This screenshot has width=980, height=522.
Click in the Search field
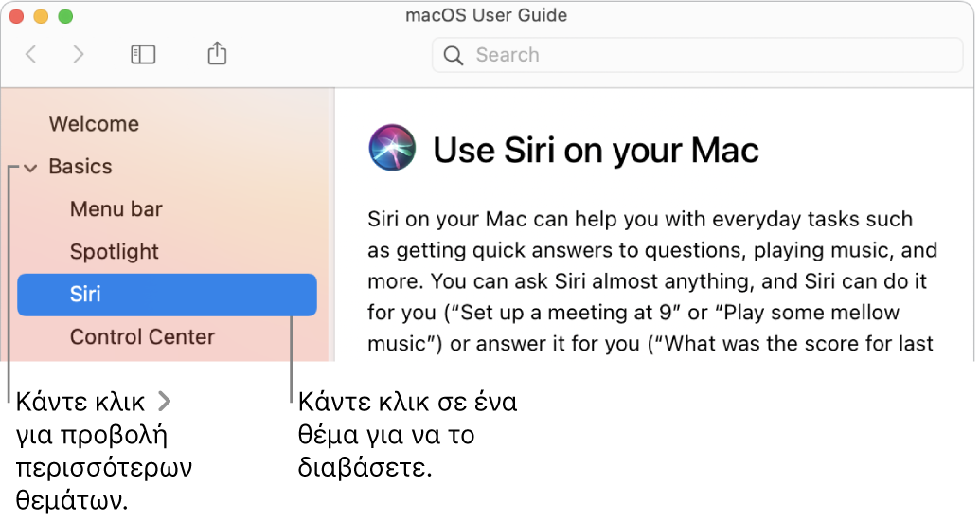[x=698, y=55]
